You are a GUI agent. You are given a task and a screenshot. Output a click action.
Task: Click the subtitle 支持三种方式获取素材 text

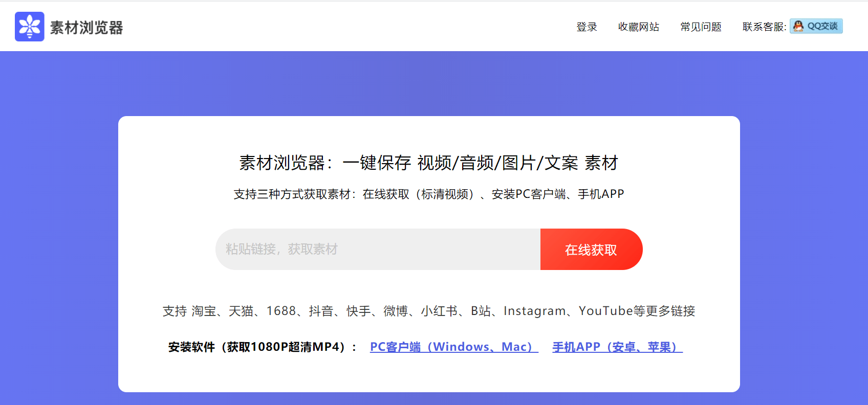(429, 194)
